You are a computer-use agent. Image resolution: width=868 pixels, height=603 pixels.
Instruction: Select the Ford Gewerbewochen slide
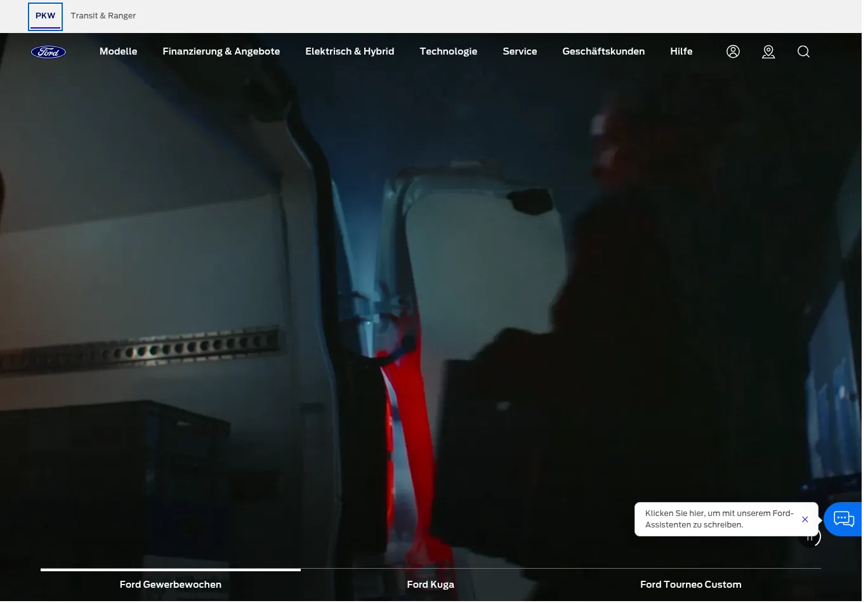click(x=171, y=584)
